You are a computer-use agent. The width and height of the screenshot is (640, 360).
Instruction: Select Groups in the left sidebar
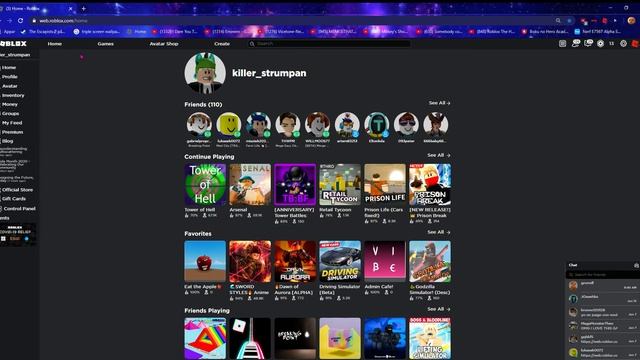[x=10, y=113]
